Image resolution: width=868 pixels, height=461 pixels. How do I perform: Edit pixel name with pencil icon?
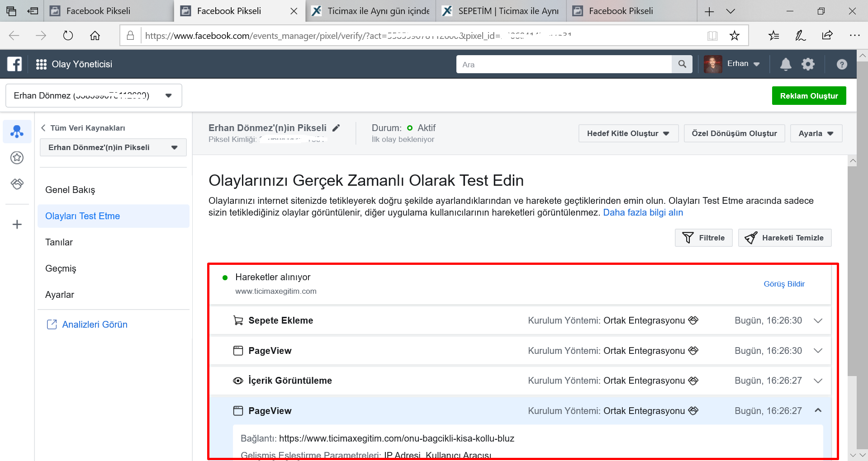click(336, 128)
